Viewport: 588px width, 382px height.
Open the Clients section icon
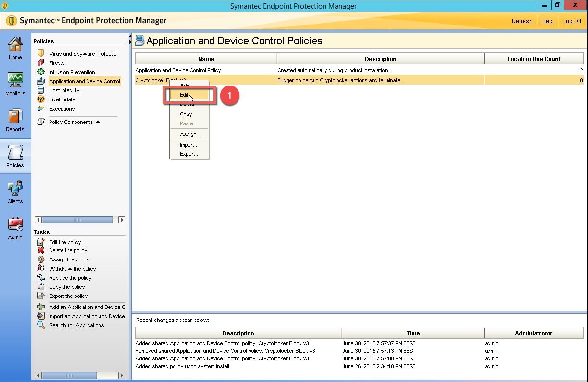(x=15, y=189)
